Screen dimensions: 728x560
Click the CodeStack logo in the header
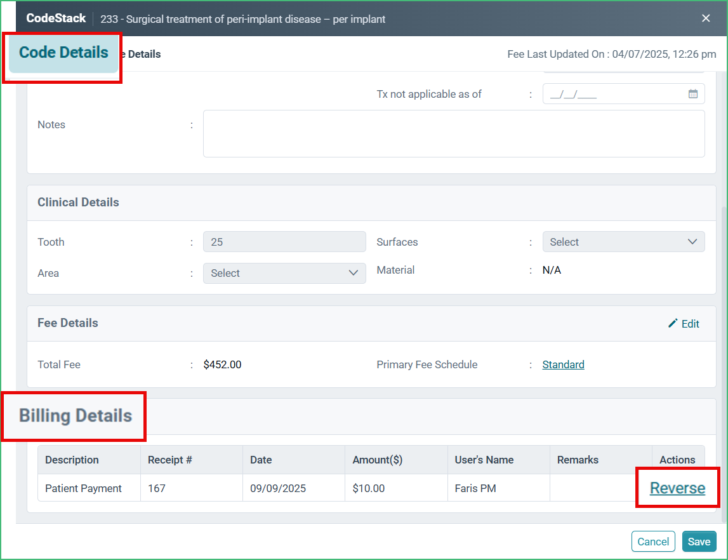[56, 18]
